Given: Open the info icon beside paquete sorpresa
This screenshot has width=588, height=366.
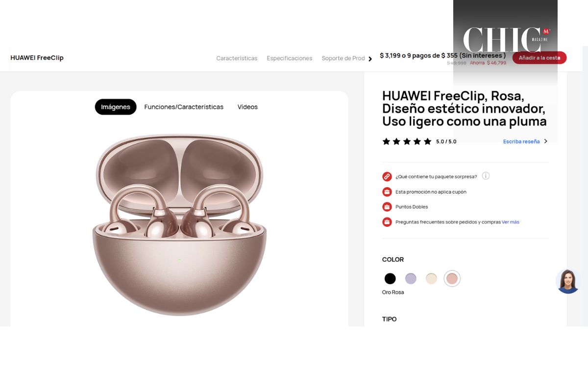Looking at the screenshot, I should click(x=486, y=176).
